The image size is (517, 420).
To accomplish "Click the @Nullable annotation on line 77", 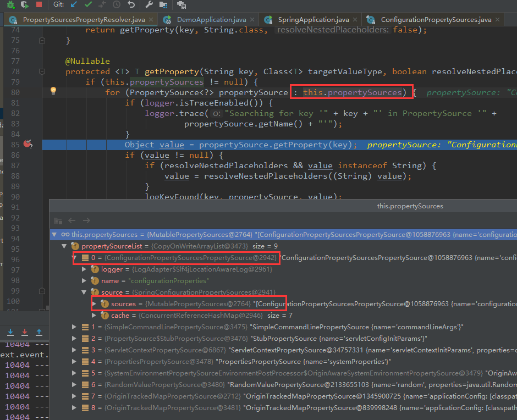I will tap(87, 61).
